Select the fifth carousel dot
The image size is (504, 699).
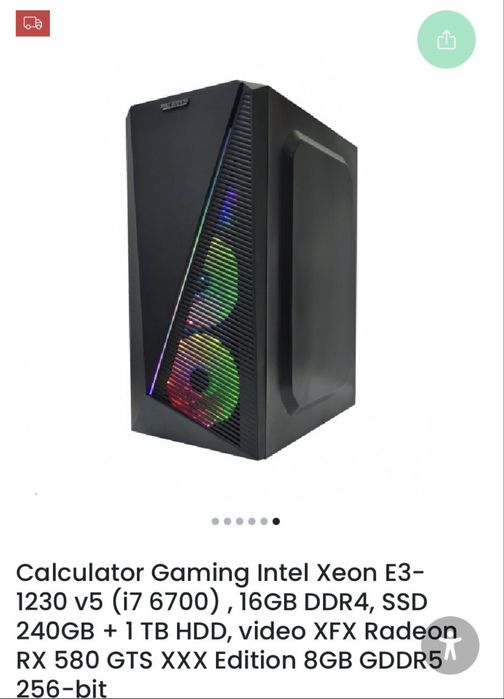point(264,521)
